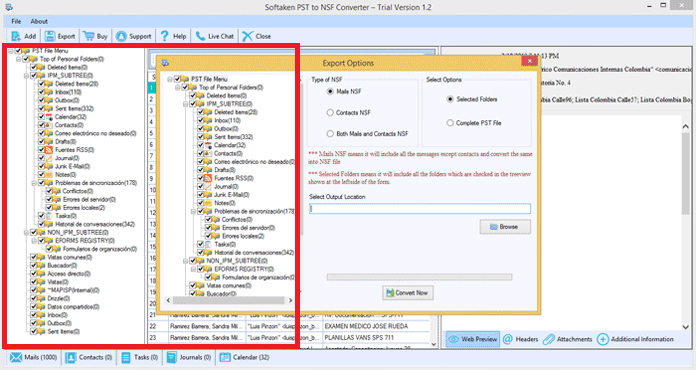This screenshot has height=370, width=696.
Task: Toggle Drafts(8) checkbox in the Export Options tree
Action: tap(201, 170)
